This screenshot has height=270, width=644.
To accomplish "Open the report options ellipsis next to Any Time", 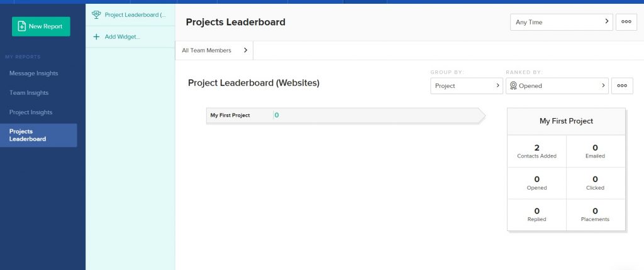I will [626, 22].
